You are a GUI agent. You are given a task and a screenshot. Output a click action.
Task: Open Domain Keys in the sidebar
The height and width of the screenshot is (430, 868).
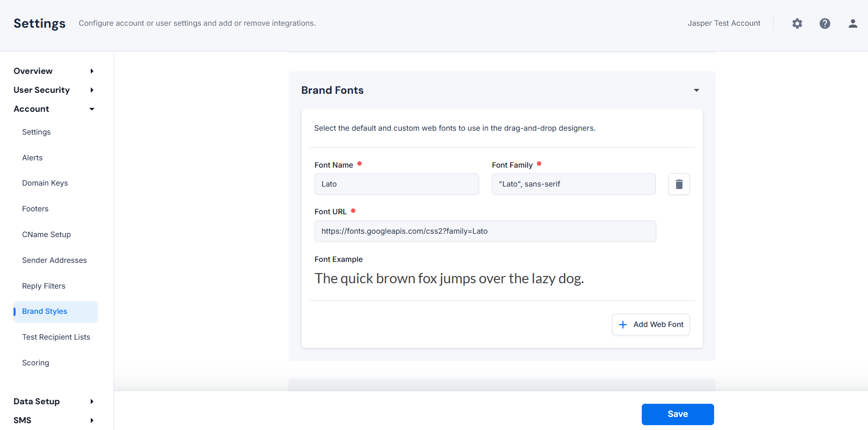tap(45, 183)
